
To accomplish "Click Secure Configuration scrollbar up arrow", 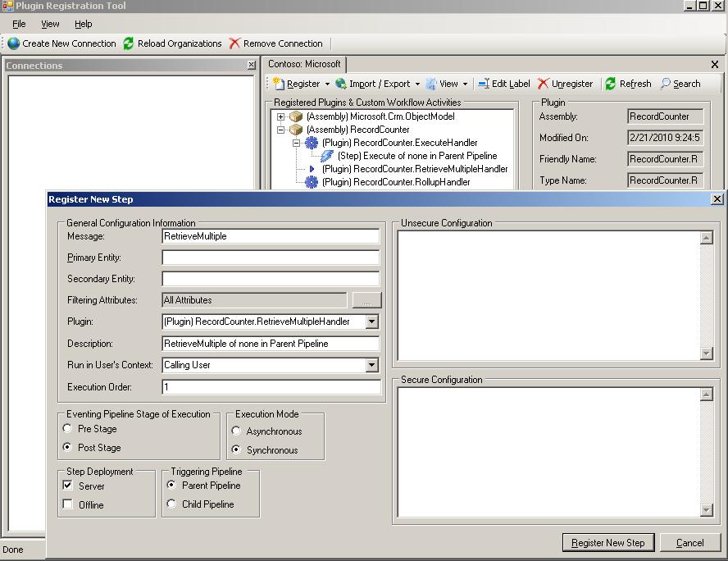I will click(x=706, y=395).
